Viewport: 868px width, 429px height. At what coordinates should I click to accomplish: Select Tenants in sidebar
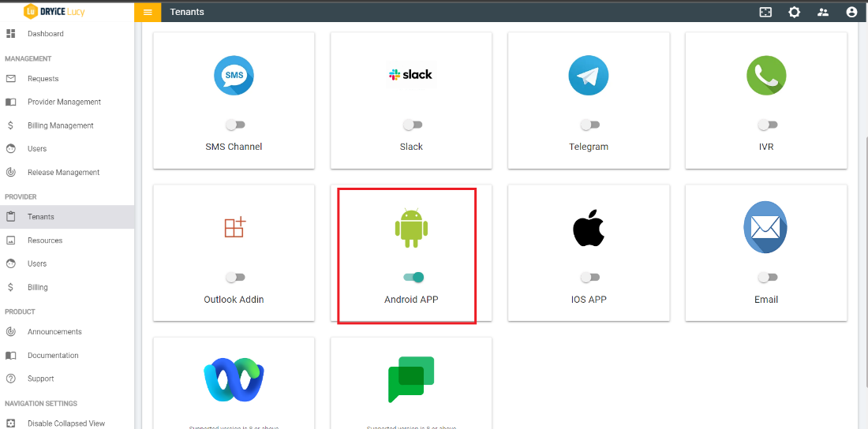point(67,216)
